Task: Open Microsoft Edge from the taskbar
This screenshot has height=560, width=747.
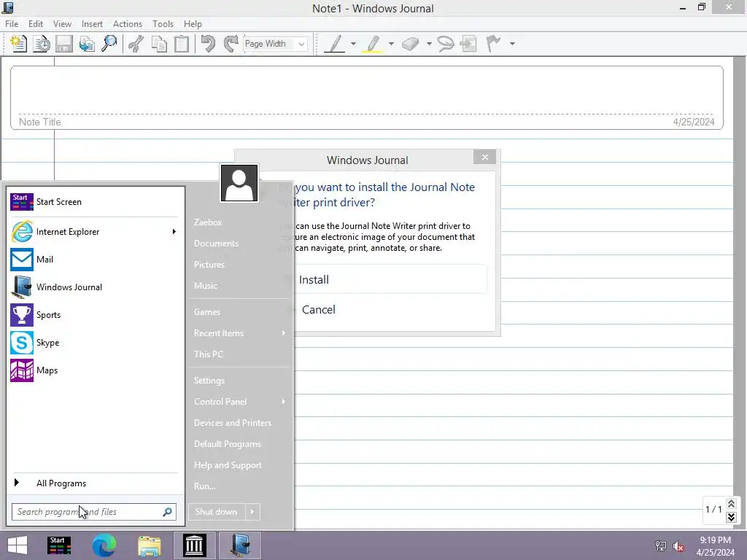Action: [104, 545]
